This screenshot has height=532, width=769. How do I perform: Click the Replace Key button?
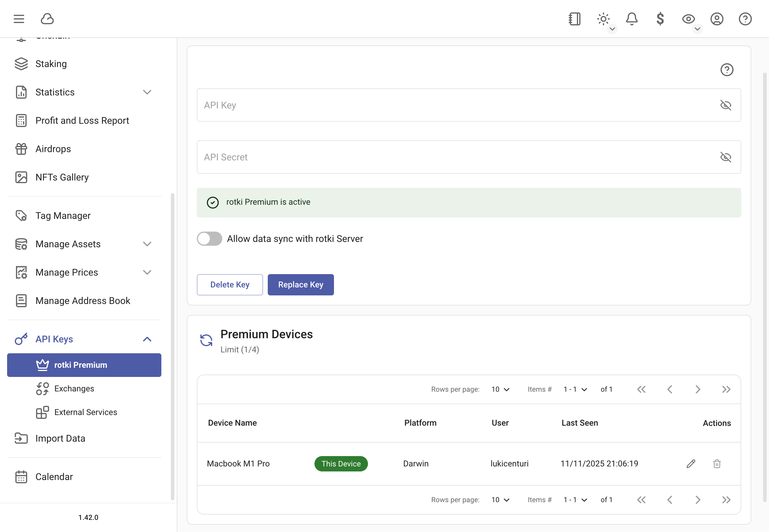301,285
